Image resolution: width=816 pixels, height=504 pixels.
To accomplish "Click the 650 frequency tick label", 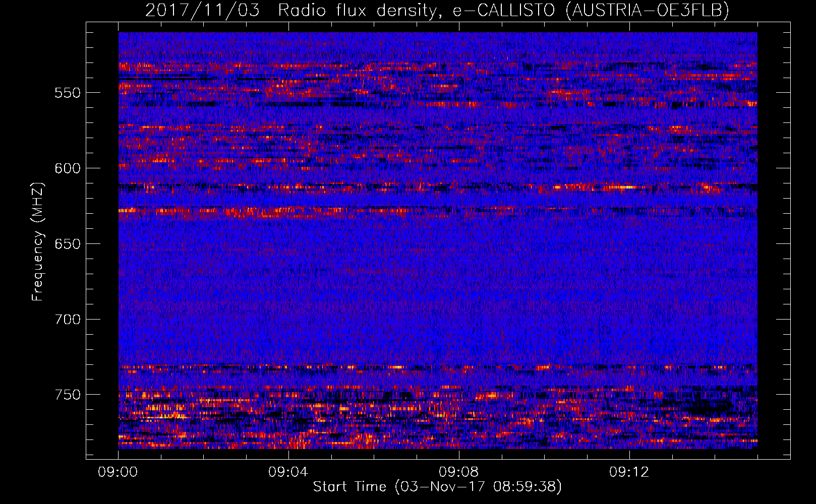I will pos(68,244).
